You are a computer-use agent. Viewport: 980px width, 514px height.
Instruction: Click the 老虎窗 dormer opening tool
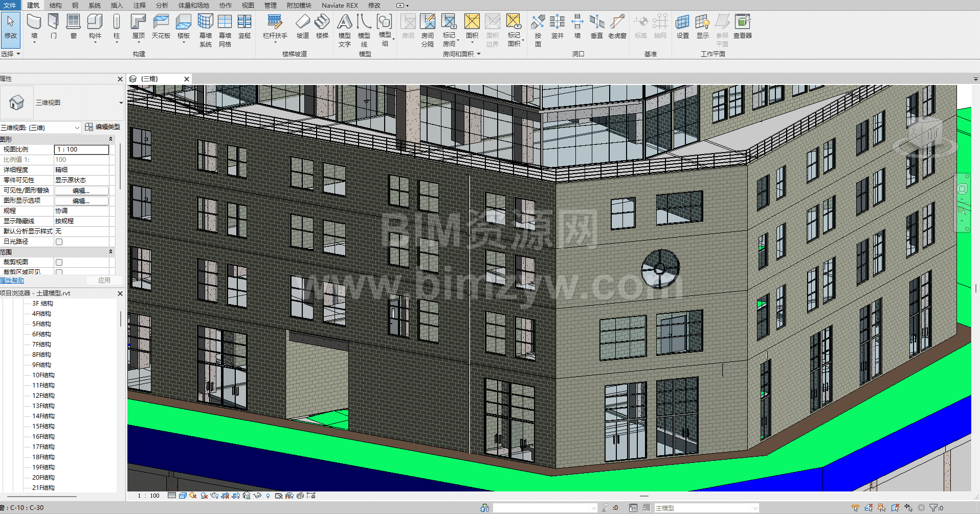coord(617,27)
